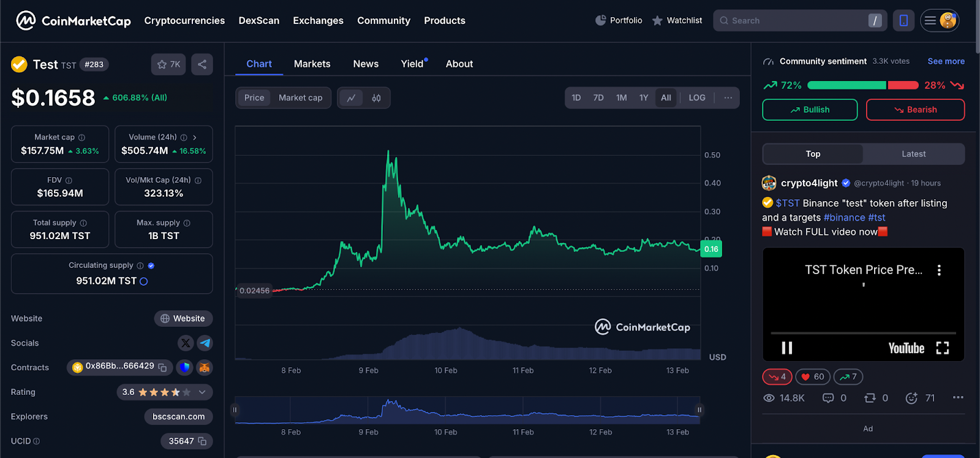The height and width of the screenshot is (458, 980).
Task: Click the share icon button
Action: click(202, 64)
